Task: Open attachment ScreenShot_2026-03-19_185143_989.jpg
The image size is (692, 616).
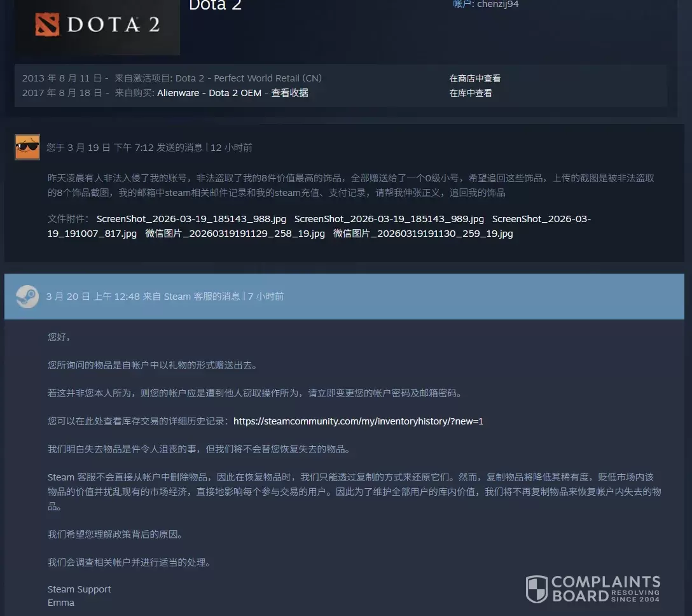Action: pos(389,219)
